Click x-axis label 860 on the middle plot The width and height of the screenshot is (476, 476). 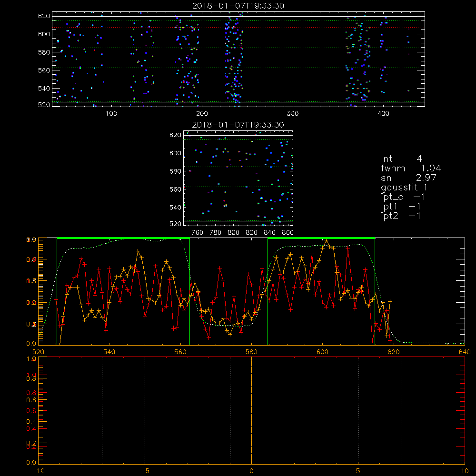[288, 233]
